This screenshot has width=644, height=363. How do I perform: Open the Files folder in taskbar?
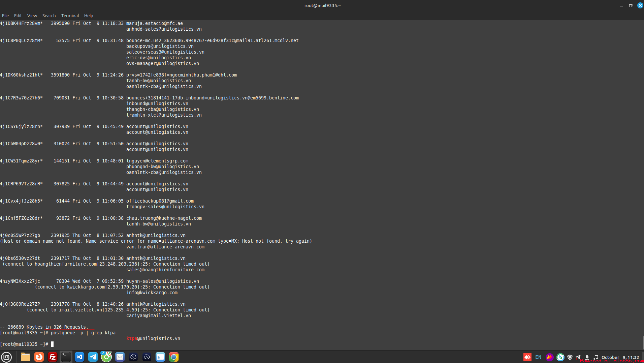[26, 357]
